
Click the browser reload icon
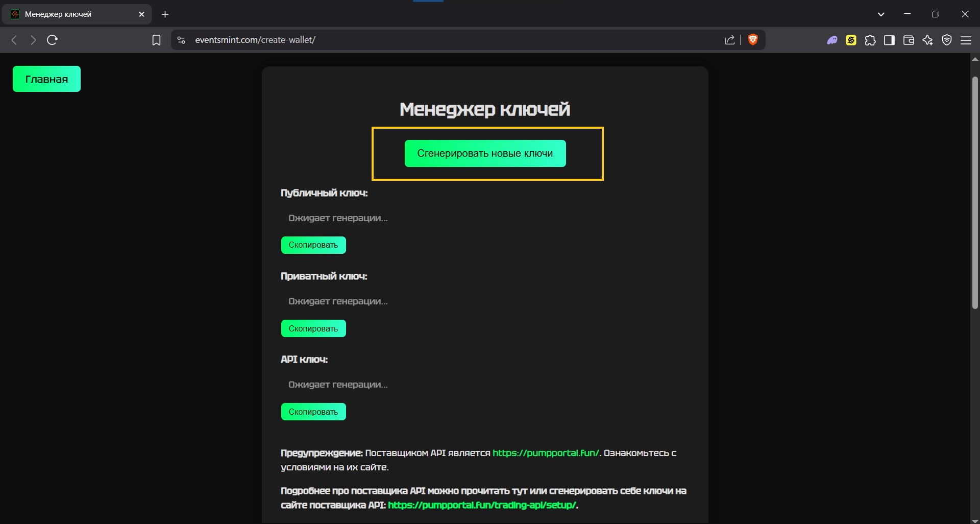[x=52, y=40]
